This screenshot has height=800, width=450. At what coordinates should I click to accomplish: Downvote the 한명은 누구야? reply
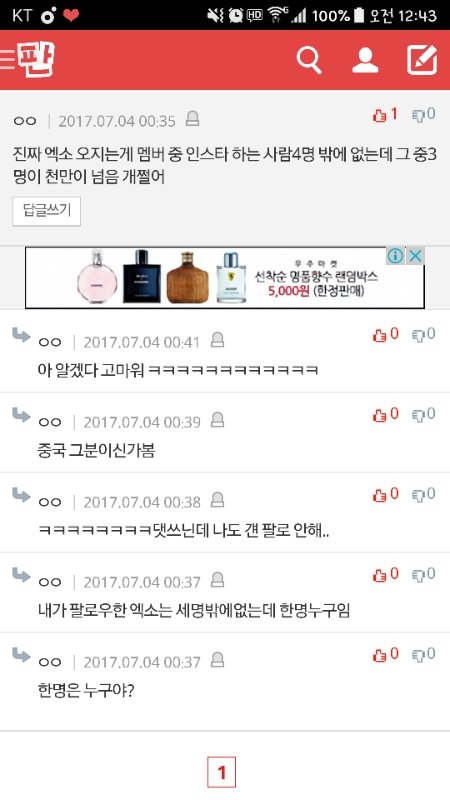tap(424, 655)
